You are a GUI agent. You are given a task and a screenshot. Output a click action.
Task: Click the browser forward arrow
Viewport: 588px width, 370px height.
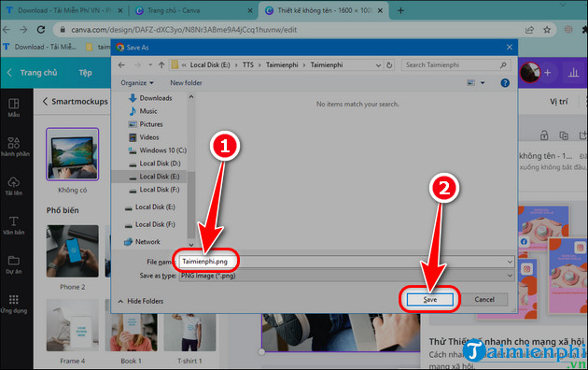pos(23,29)
